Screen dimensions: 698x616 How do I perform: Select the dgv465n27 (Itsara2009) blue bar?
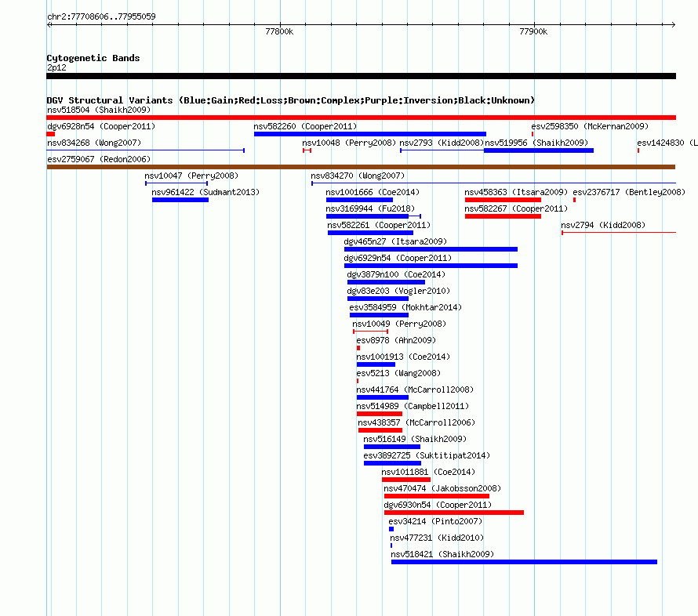[431, 249]
